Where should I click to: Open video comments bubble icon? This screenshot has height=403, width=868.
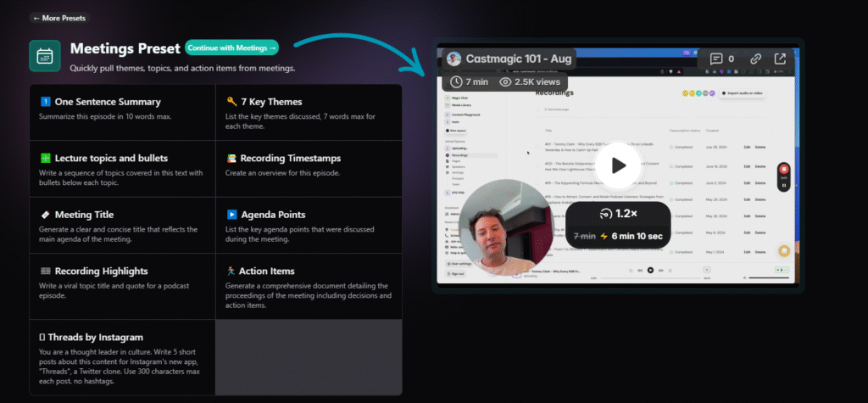coord(716,59)
